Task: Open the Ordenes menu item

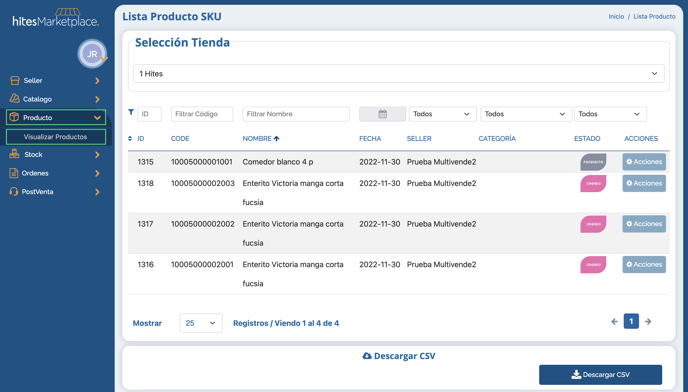Action: (35, 173)
